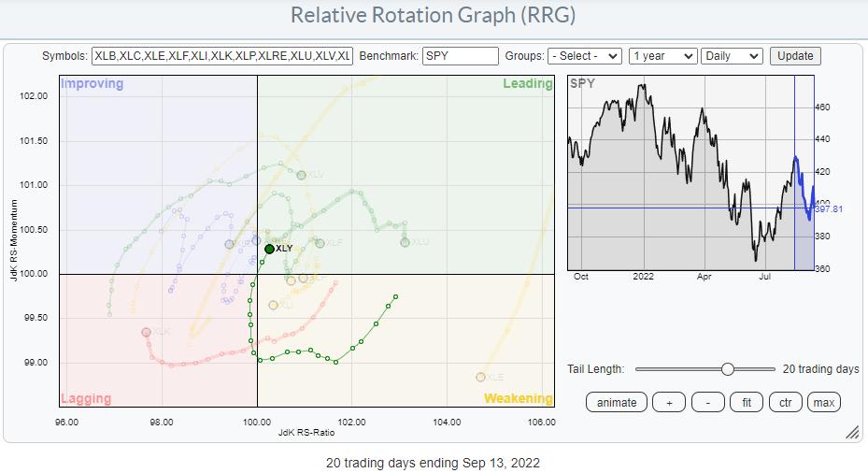The width and height of the screenshot is (868, 473).
Task: Click the XLI point marker
Action: [273, 305]
